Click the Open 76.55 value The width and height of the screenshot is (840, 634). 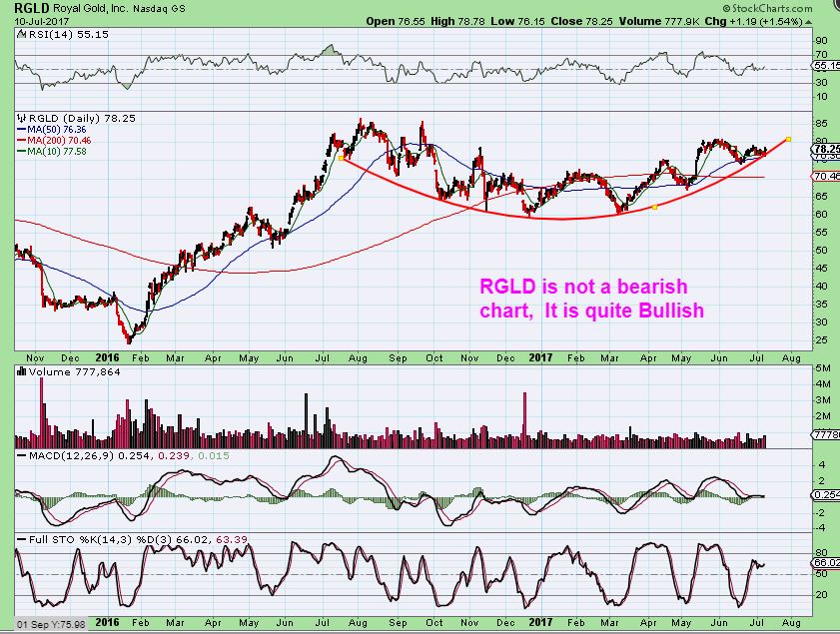[396, 22]
